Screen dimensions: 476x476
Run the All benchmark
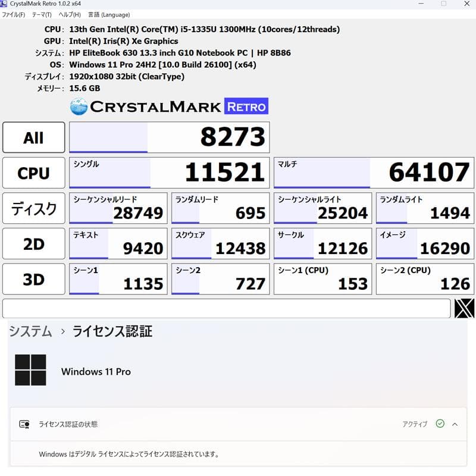click(33, 137)
